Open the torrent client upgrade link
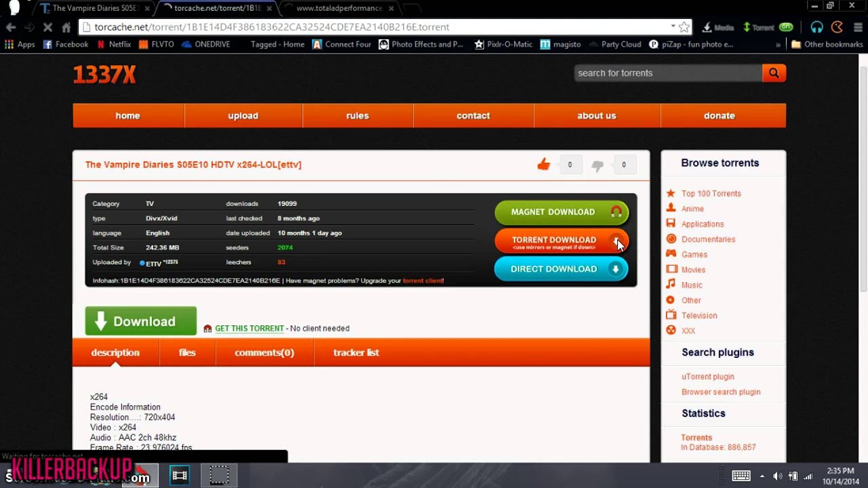 pyautogui.click(x=422, y=281)
